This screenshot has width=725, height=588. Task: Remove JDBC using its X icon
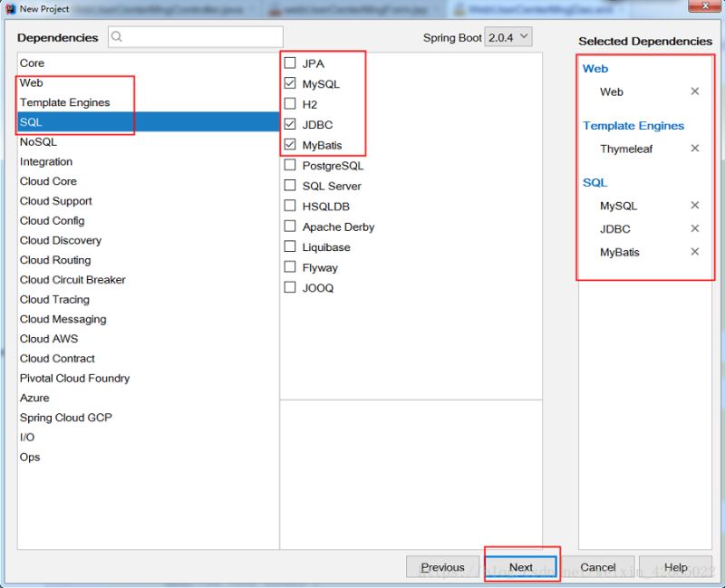(x=694, y=228)
